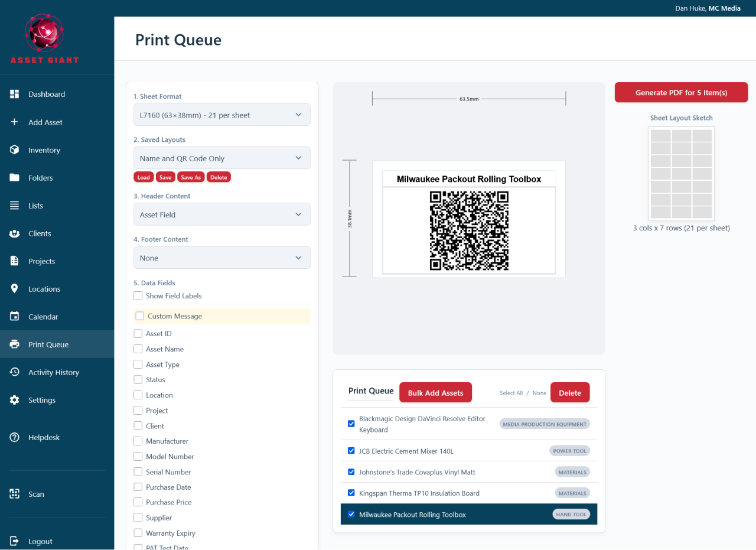This screenshot has height=550, width=756.
Task: Click the Bulk Add Assets button
Action: click(436, 392)
